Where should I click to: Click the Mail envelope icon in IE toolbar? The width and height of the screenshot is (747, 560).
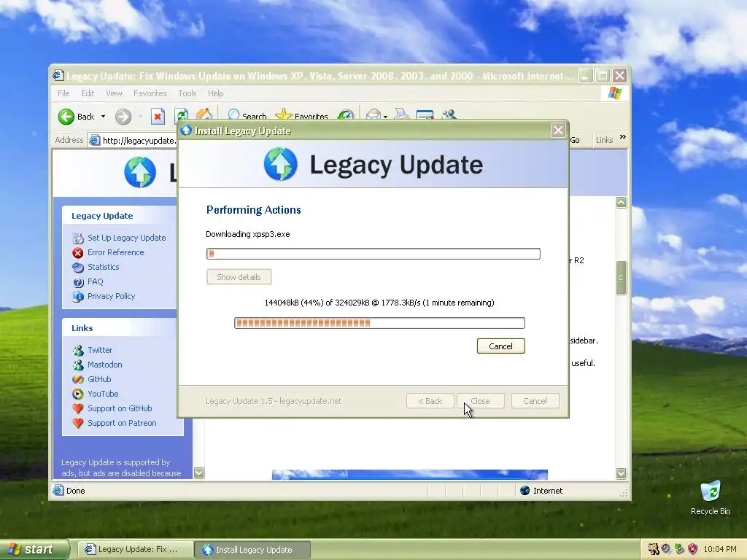[x=373, y=114]
